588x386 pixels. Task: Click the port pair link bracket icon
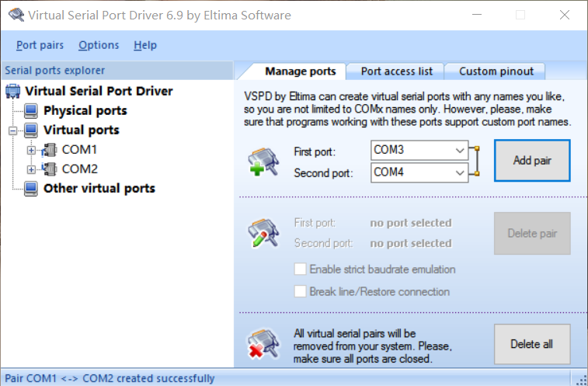(x=475, y=162)
